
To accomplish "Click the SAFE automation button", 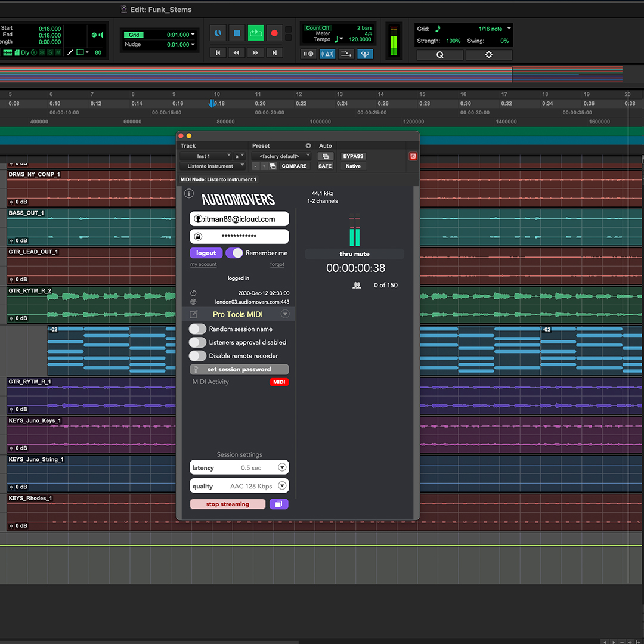I will click(325, 166).
